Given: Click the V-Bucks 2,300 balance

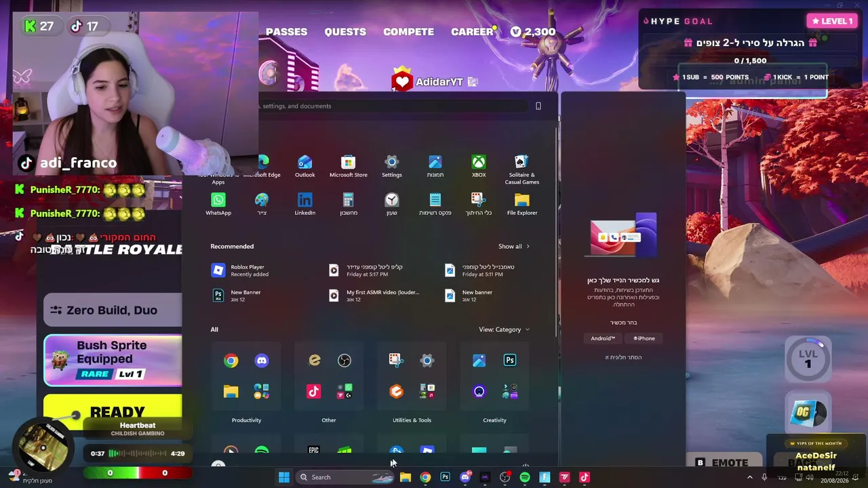Looking at the screenshot, I should pos(533,32).
